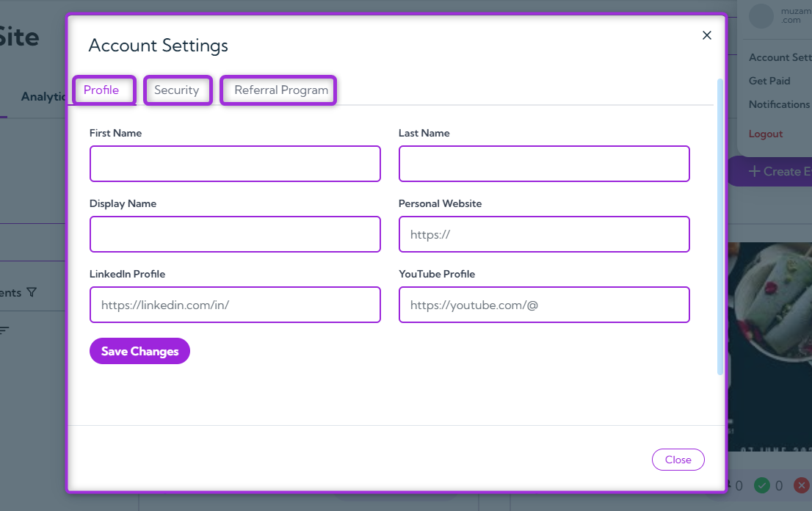The width and height of the screenshot is (812, 511).
Task: Click the red X status icon
Action: [802, 485]
